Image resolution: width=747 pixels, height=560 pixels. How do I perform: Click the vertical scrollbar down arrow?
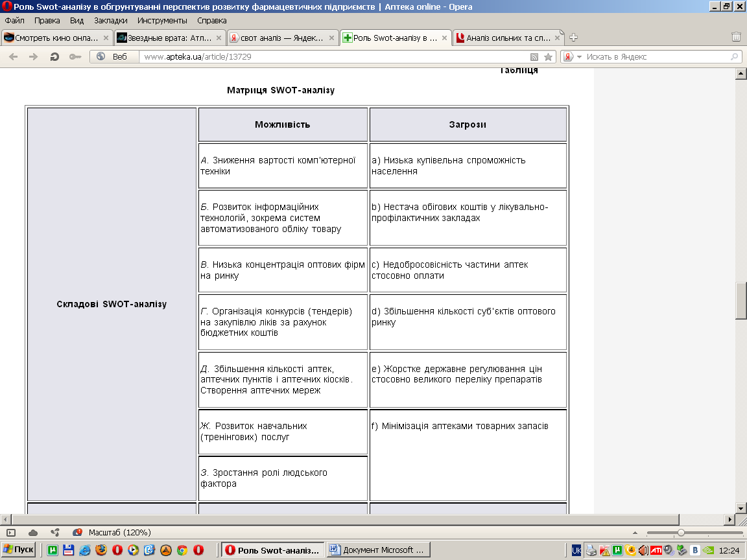tap(741, 508)
